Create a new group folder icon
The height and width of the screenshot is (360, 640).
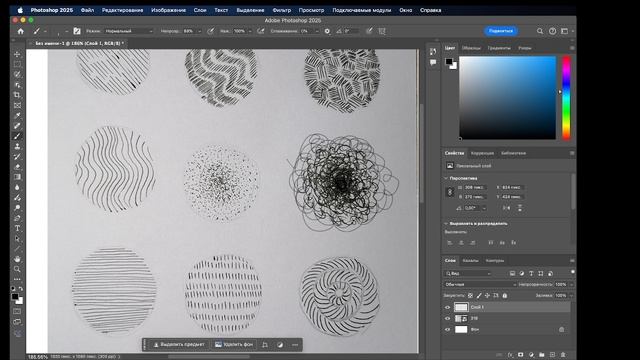[x=542, y=355]
